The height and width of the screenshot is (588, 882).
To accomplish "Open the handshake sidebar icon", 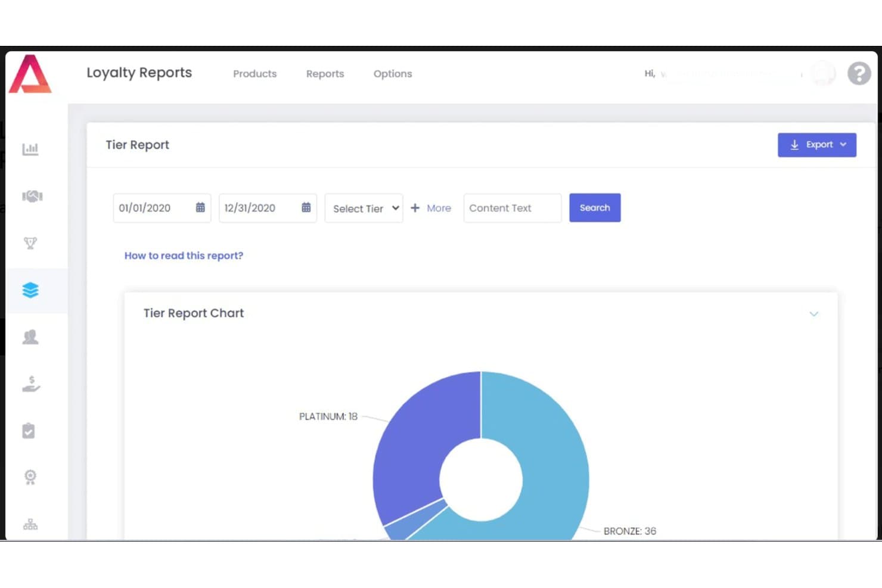I will [32, 196].
